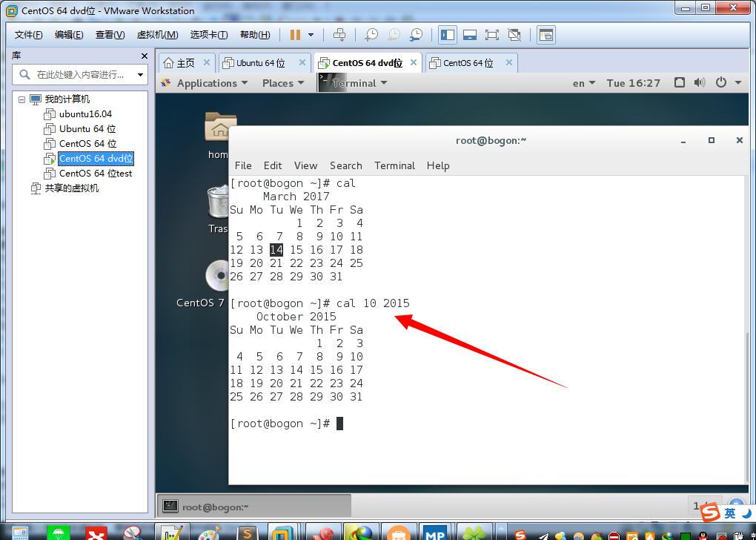Click the console view toolbar icon

point(546,35)
